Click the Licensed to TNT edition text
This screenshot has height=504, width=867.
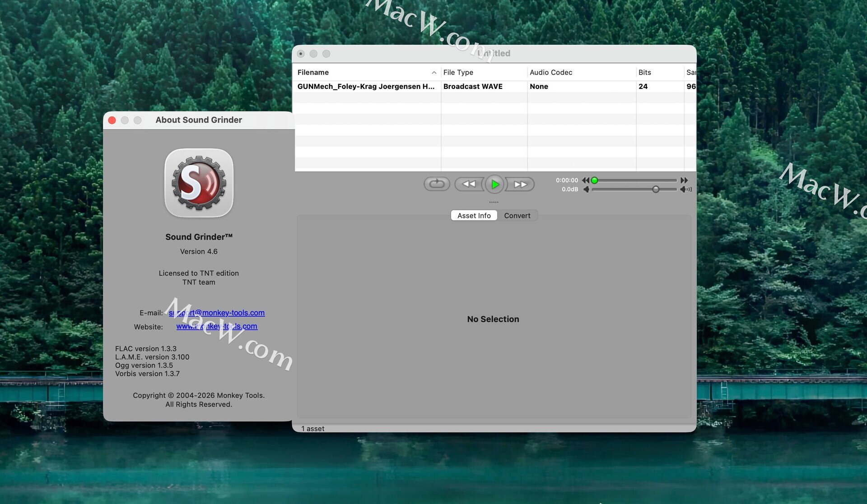coord(199,273)
